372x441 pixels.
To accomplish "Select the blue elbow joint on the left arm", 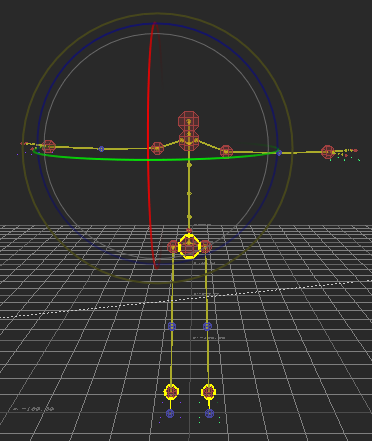I will (101, 149).
